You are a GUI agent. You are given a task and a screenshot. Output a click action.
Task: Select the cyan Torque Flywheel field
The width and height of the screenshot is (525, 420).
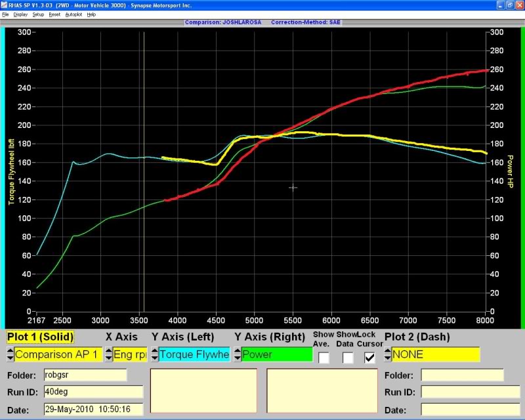[x=194, y=354]
